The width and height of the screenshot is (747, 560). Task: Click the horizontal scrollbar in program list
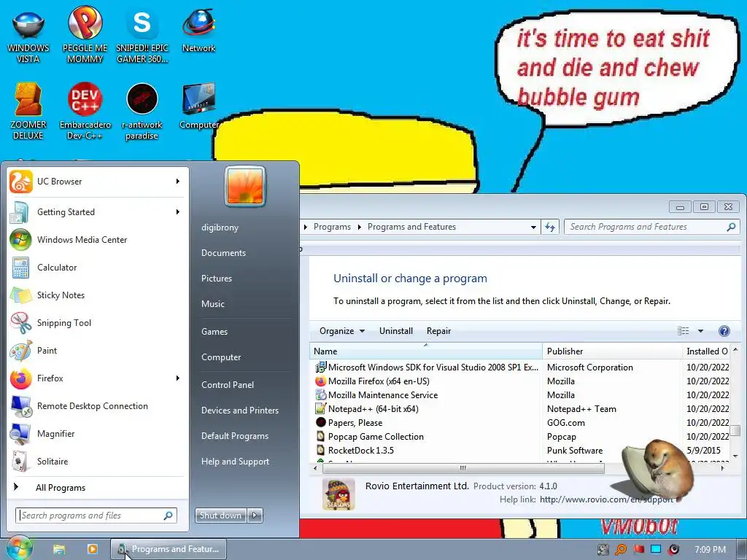463,468
